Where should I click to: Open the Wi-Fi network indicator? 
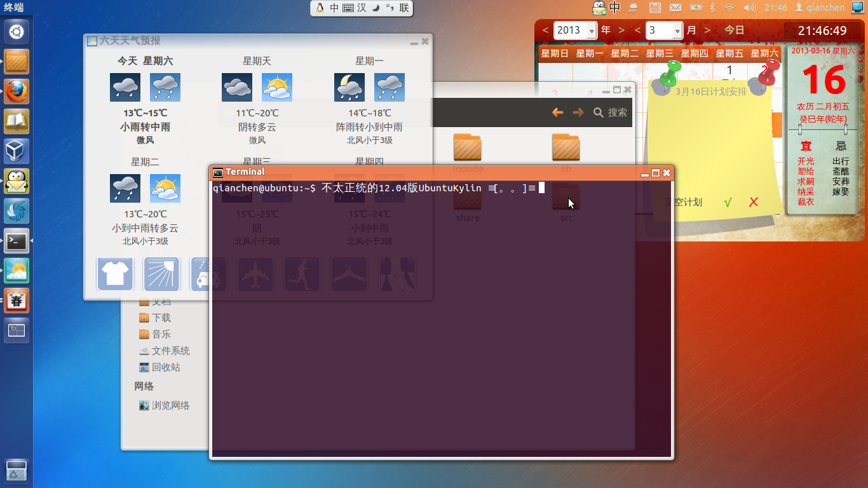[x=729, y=8]
